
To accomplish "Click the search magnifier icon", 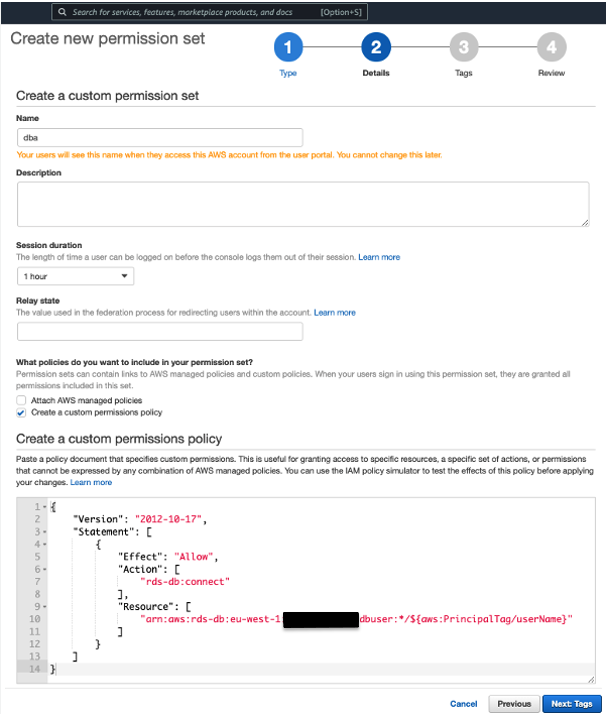I will (x=62, y=12).
